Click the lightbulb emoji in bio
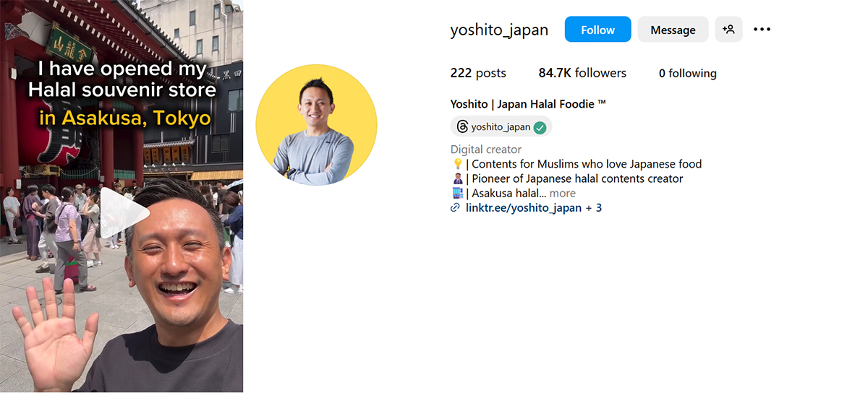 pos(457,164)
